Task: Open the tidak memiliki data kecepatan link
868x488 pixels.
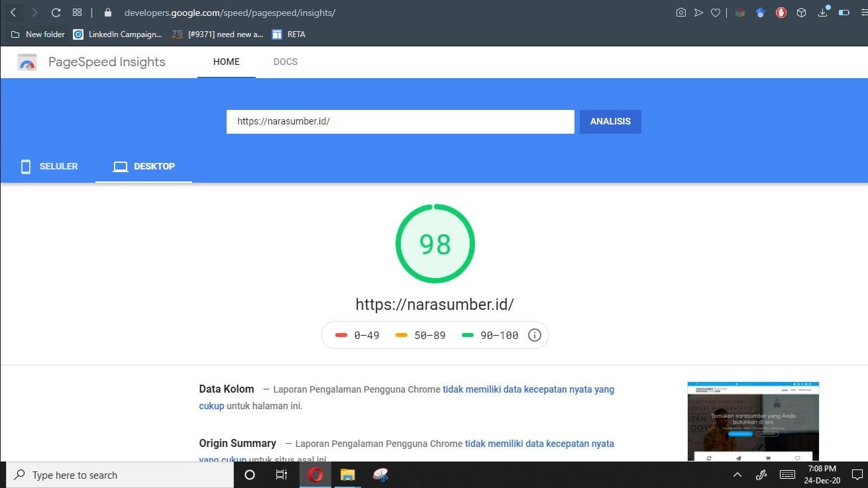Action: (527, 389)
